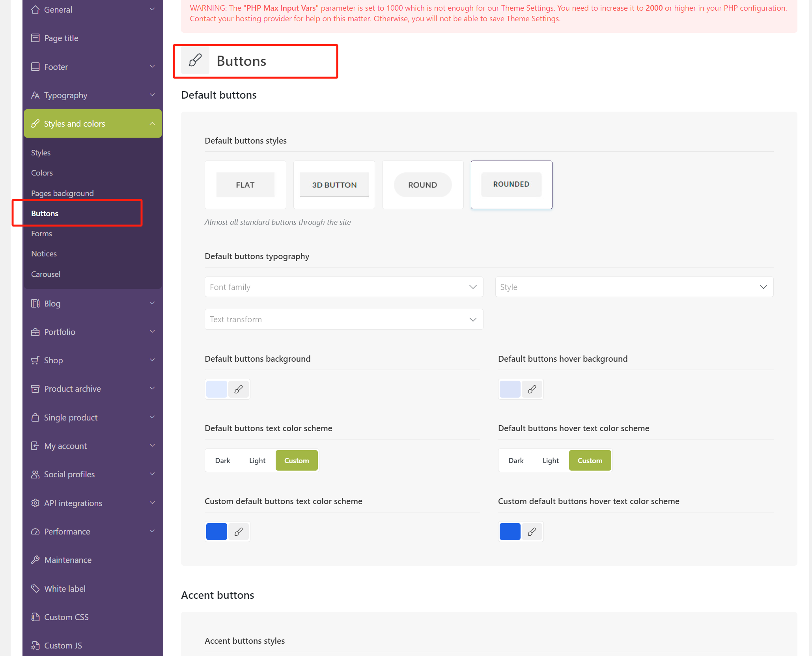This screenshot has width=812, height=656.
Task: Click the Shop cart icon
Action: [x=35, y=360]
